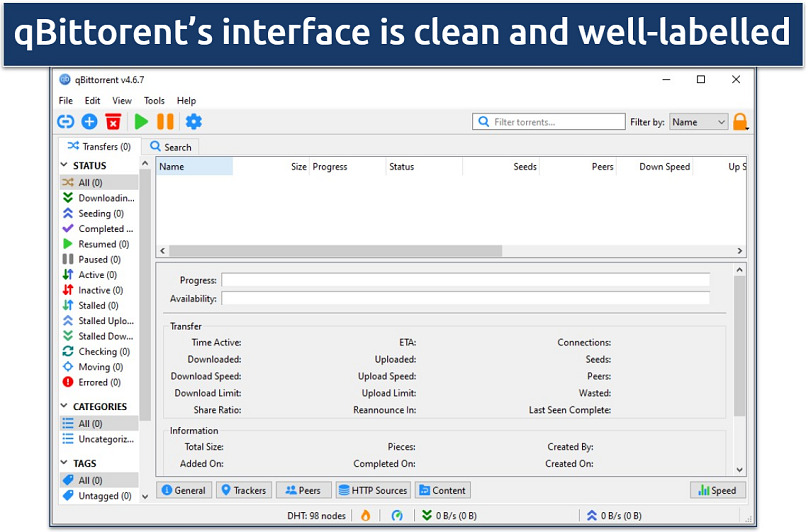Image resolution: width=806 pixels, height=532 pixels.
Task: Show the Speed graph
Action: [x=718, y=490]
